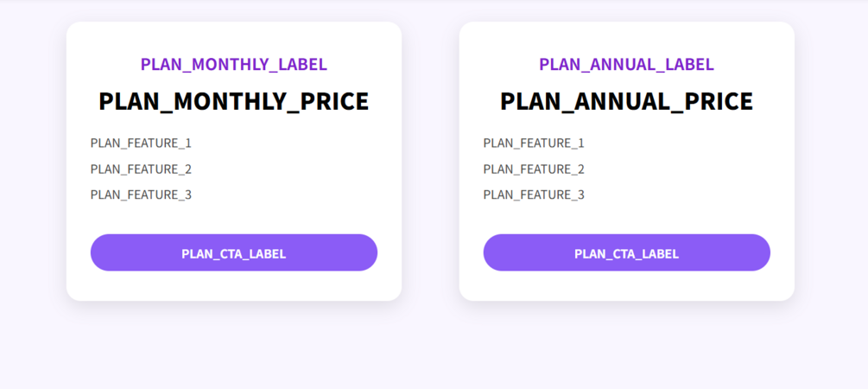
Task: Click the blank area above PLAN_MONTHLY_LABEL inside card
Action: 233,37
